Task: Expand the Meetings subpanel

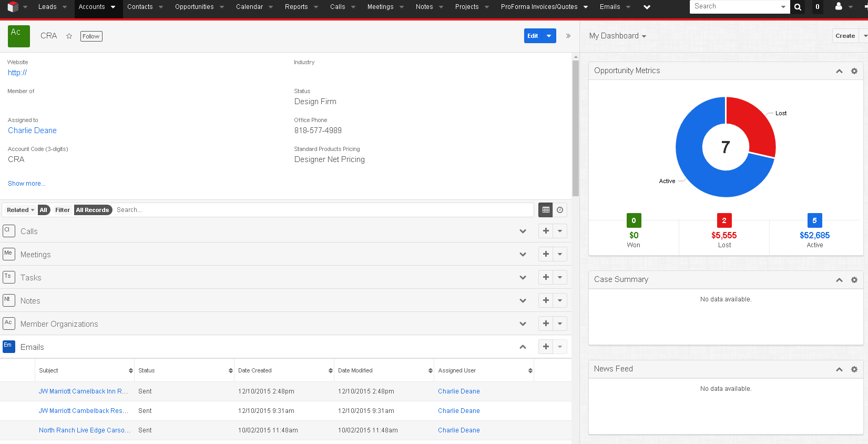Action: [x=523, y=255]
